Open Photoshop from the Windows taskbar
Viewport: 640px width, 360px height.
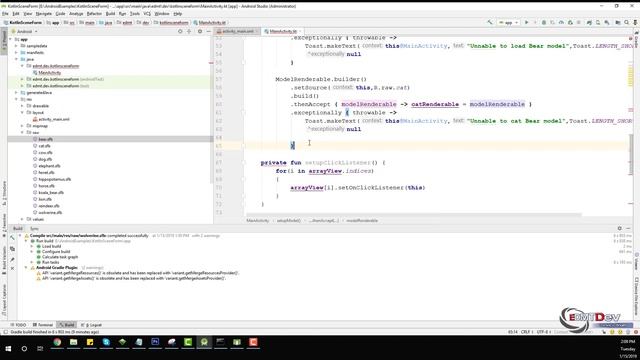point(155,342)
